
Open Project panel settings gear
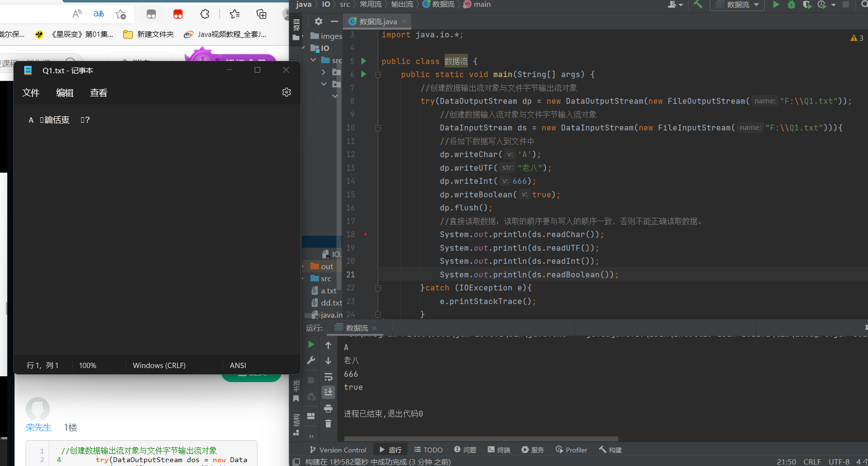pyautogui.click(x=319, y=21)
